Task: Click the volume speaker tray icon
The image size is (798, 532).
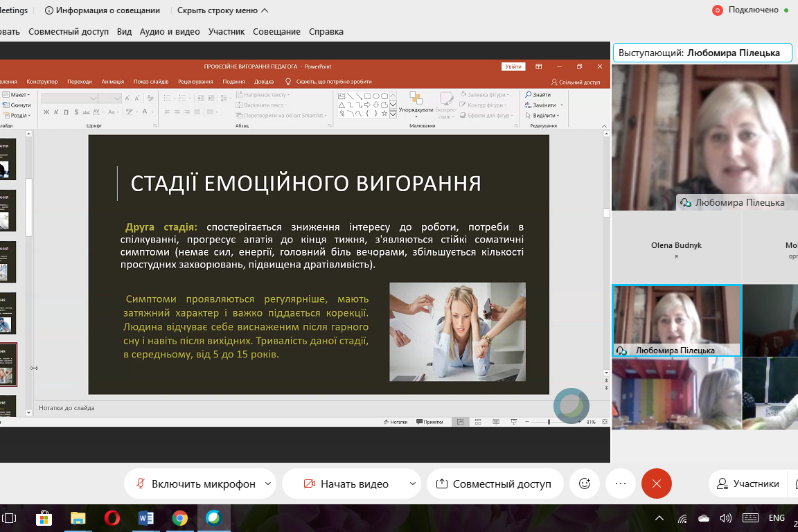Action: (x=726, y=518)
